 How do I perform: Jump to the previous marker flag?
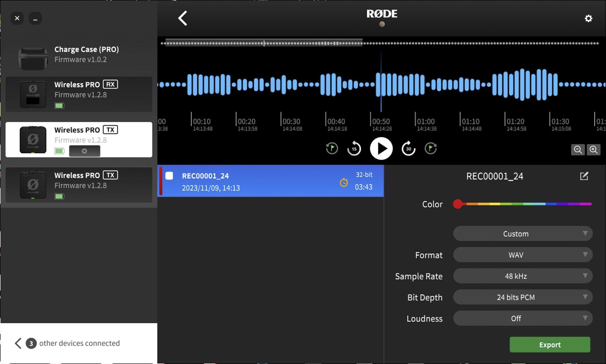point(331,148)
